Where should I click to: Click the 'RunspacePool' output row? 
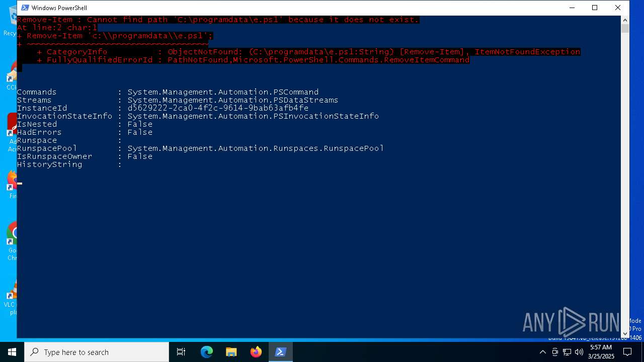pos(200,148)
